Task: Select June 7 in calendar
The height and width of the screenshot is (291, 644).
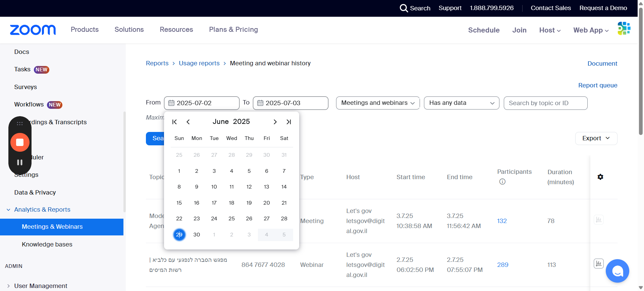Action: tap(284, 171)
